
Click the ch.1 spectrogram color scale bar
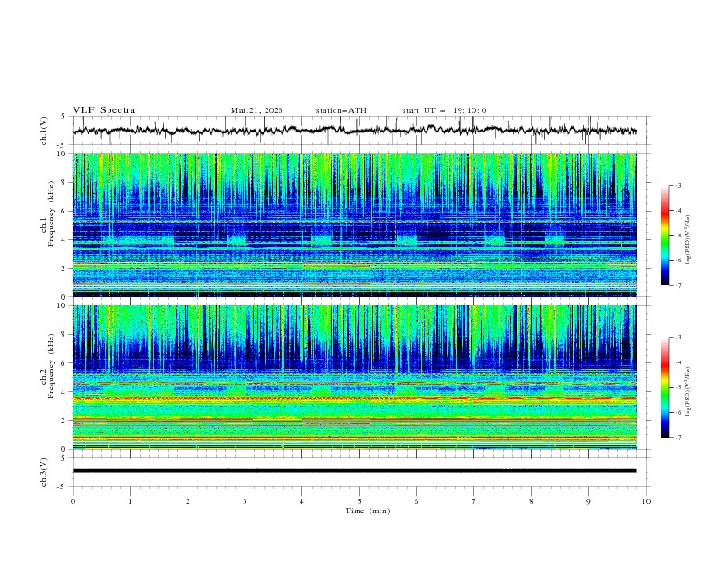click(665, 236)
